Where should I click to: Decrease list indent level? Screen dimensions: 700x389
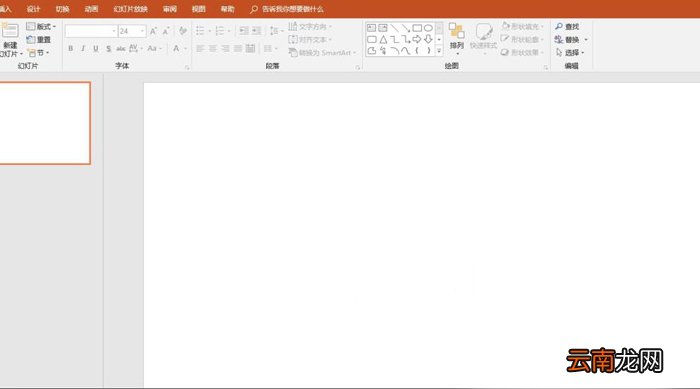pos(244,31)
